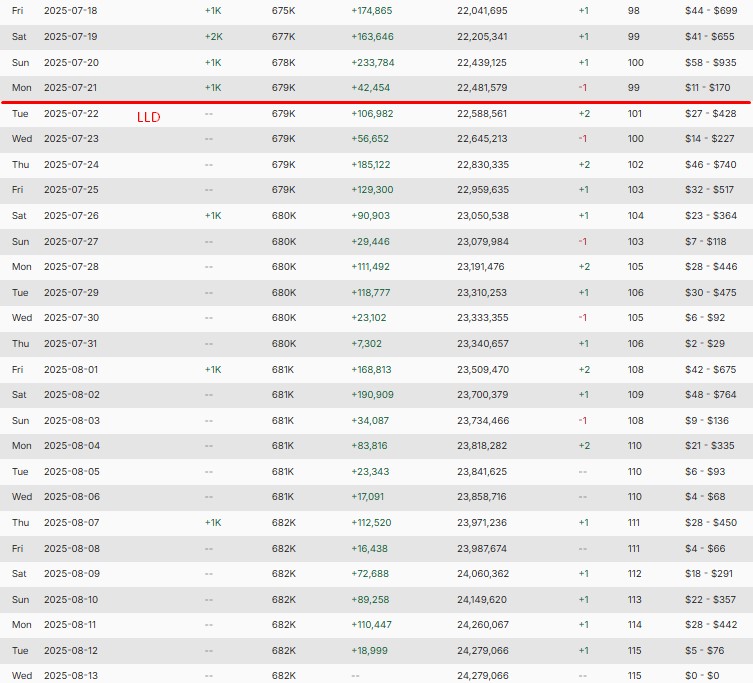753x683 pixels.
Task: Click the +7,302 views value
Action: (366, 343)
